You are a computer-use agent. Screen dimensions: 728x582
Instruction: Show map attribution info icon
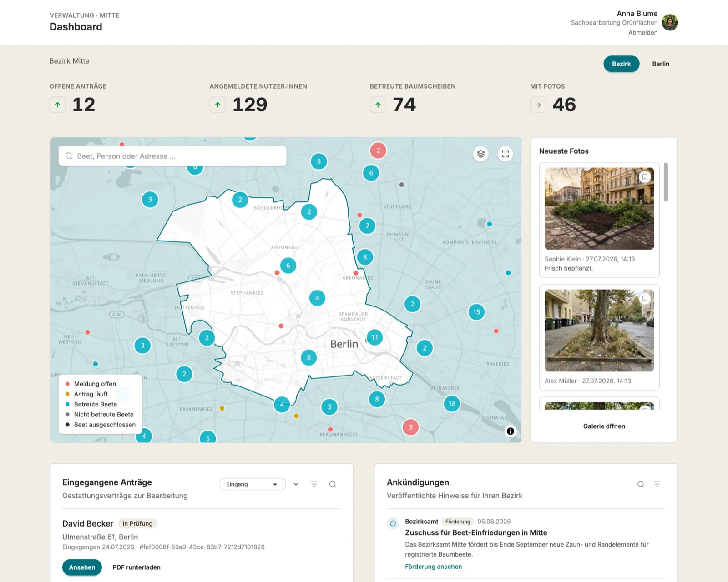pos(511,431)
